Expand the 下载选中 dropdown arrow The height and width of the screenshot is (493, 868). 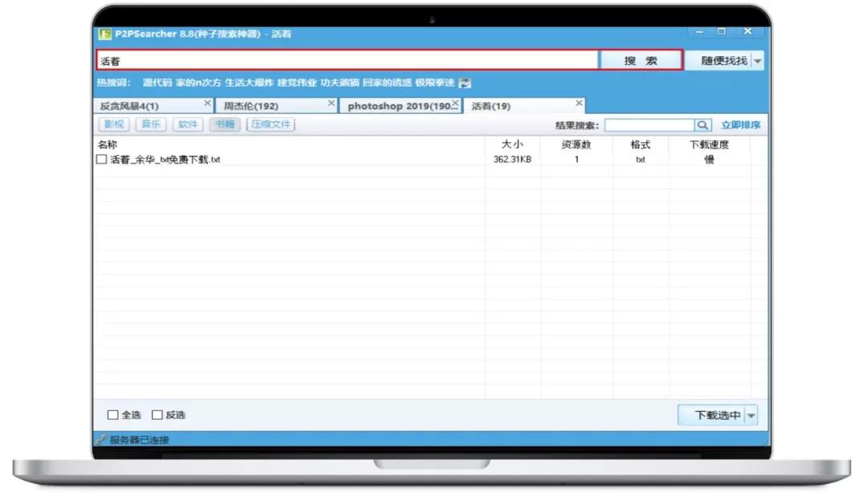point(751,416)
